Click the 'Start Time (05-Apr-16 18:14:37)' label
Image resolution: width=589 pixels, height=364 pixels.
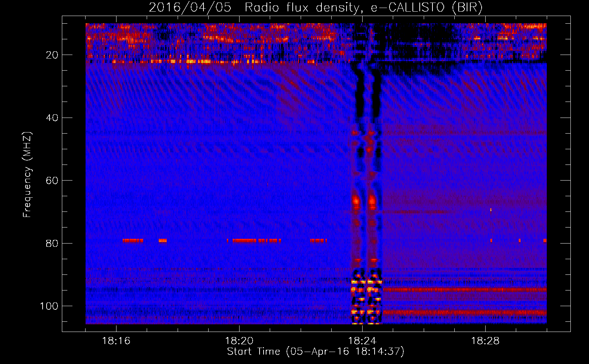(x=316, y=352)
